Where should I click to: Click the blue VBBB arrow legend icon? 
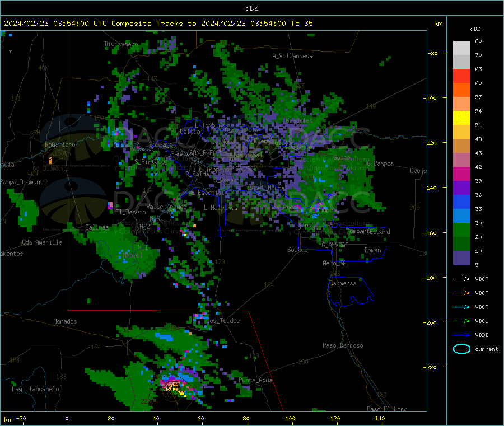click(x=461, y=335)
